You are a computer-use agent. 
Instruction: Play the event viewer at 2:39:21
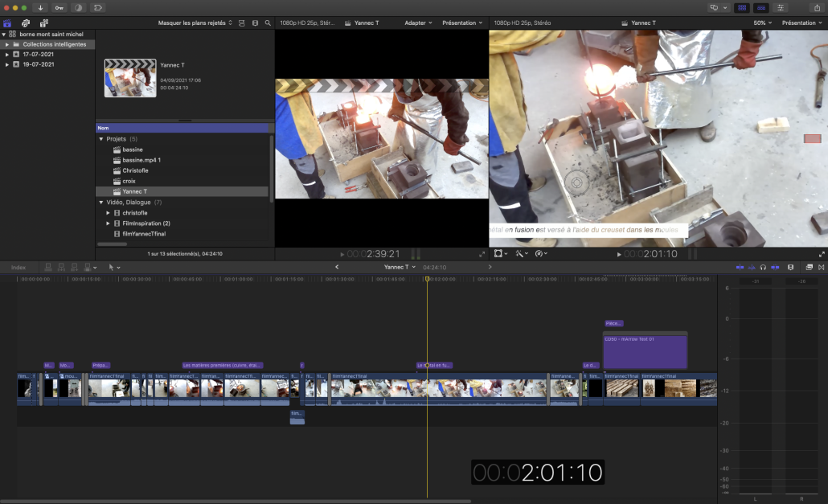point(342,254)
